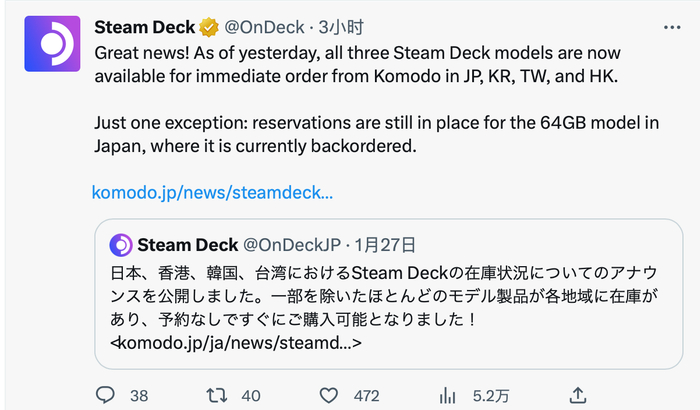The image size is (700, 410).
Task: Click the small avatar in the quoted tweet
Action: (121, 245)
